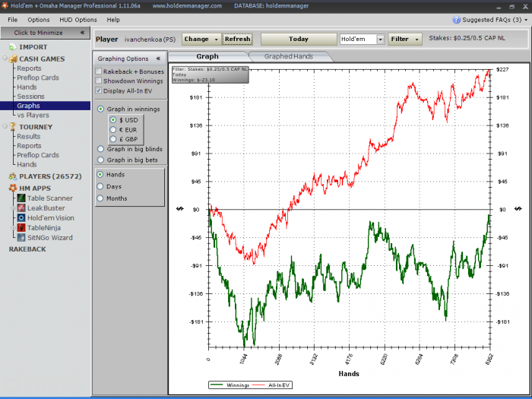Click the Players group icon
The image size is (532, 399).
tap(12, 176)
